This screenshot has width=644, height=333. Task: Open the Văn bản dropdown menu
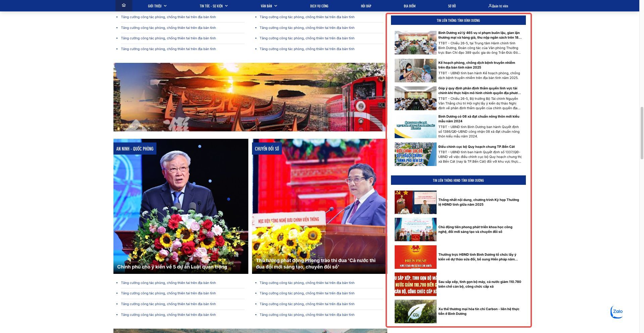click(268, 6)
